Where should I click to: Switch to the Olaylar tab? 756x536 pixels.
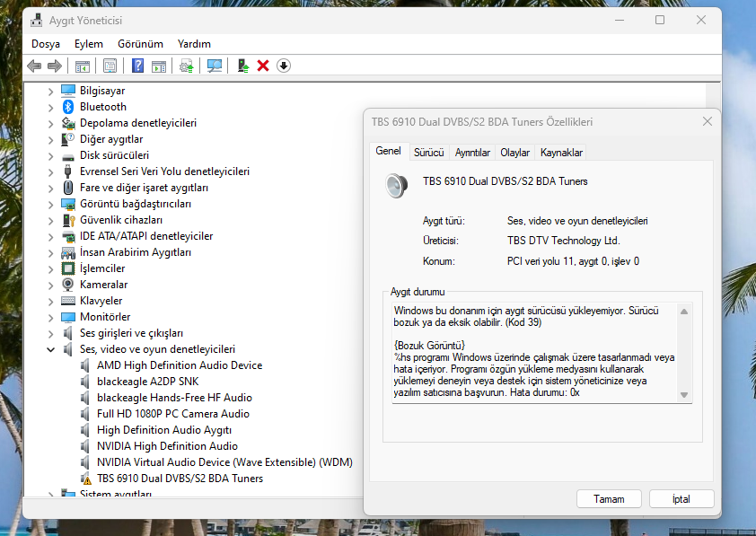tap(514, 153)
